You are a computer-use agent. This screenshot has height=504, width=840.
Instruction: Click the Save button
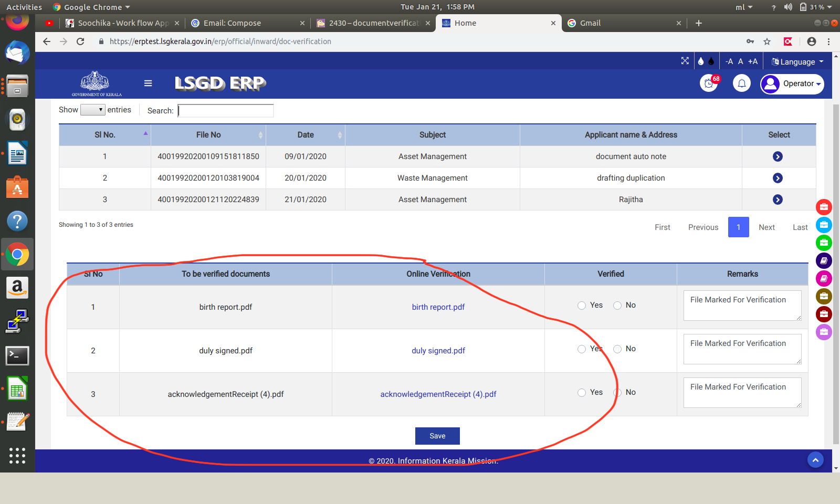(437, 436)
